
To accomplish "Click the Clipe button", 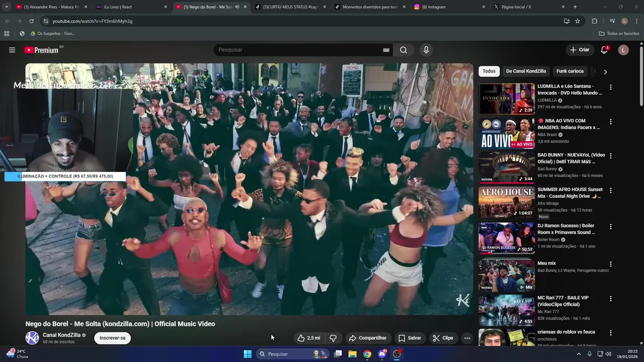I will pos(443,338).
